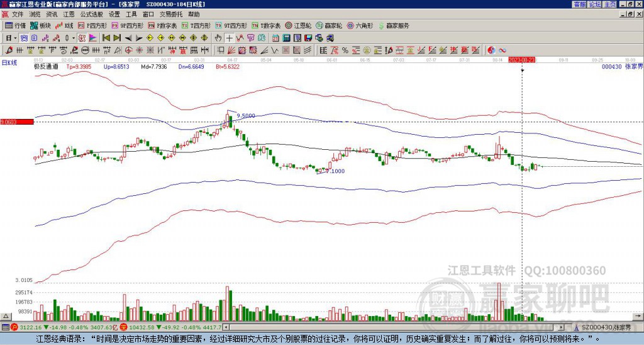
Task: Click horizontal scrollbar left arrow
Action: point(226,327)
